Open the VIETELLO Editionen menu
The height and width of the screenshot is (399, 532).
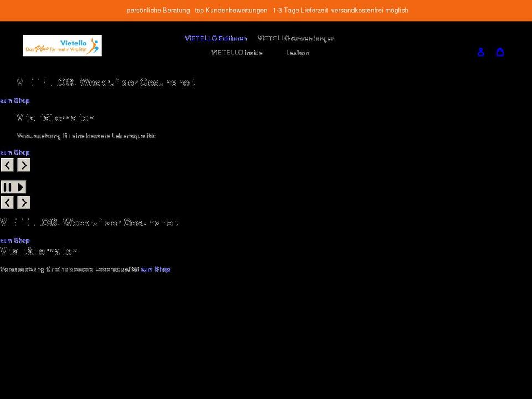(x=216, y=38)
